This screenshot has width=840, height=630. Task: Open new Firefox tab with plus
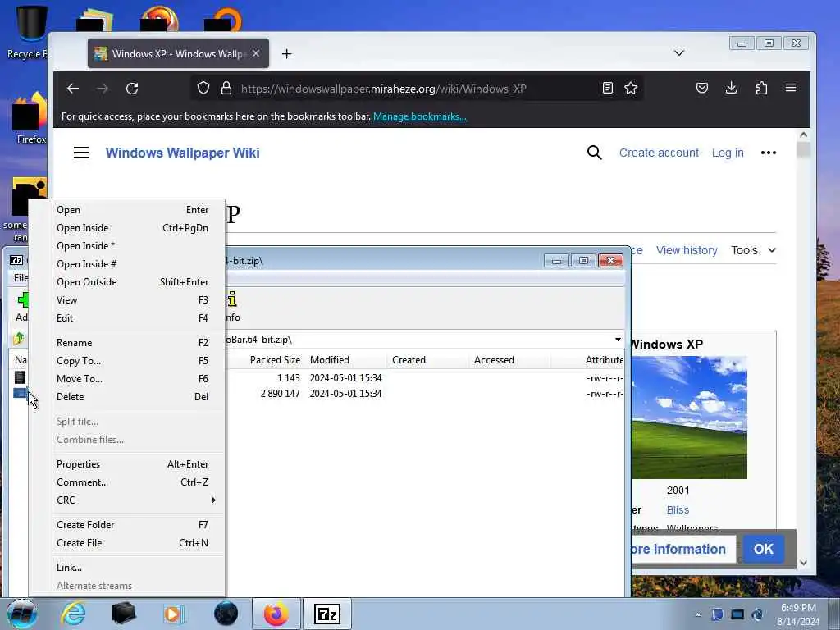[286, 53]
